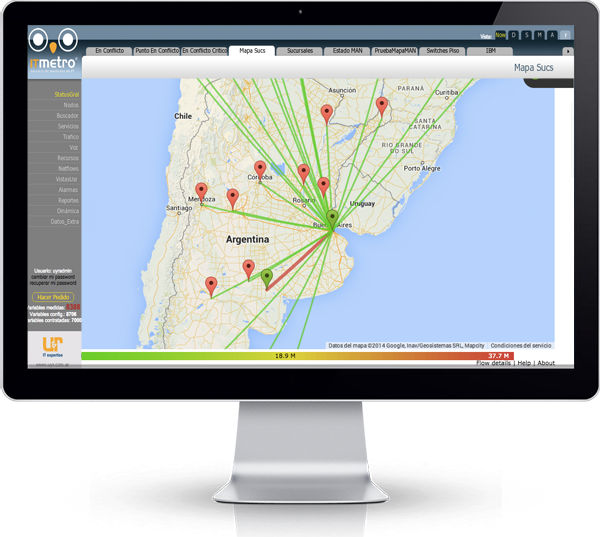Click the cambiar mi password link
This screenshot has height=537, width=600.
(53, 277)
